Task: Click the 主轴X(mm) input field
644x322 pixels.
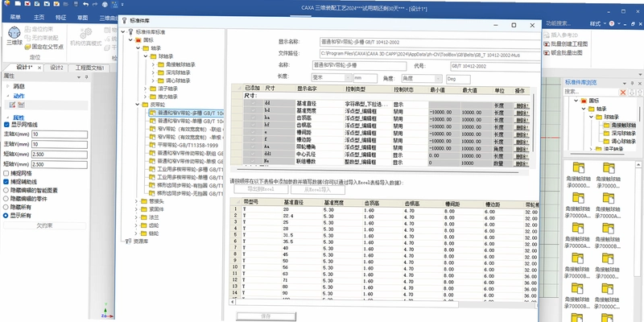Action: [59, 134]
